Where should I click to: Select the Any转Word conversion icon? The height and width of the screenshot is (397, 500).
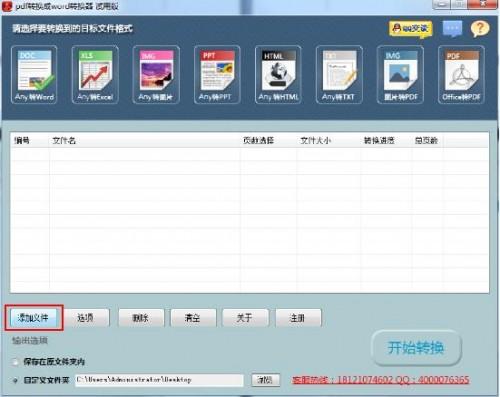click(34, 75)
